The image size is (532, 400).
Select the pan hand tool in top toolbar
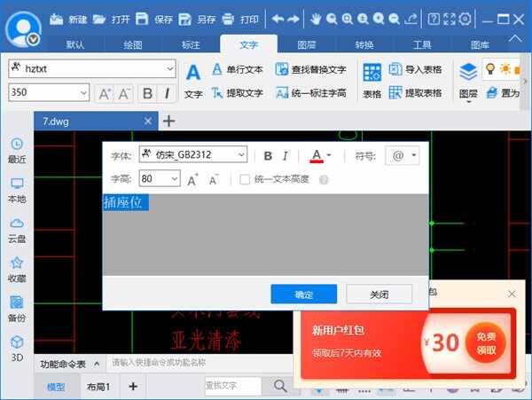(316, 19)
